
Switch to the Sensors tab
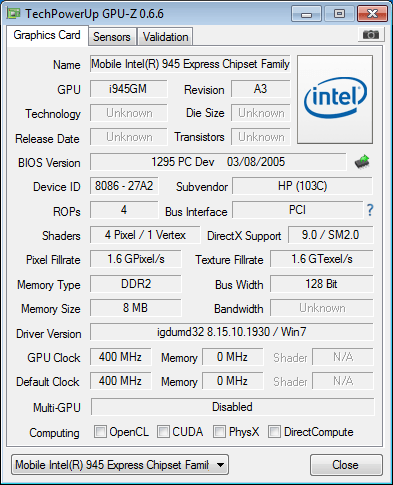pos(112,37)
